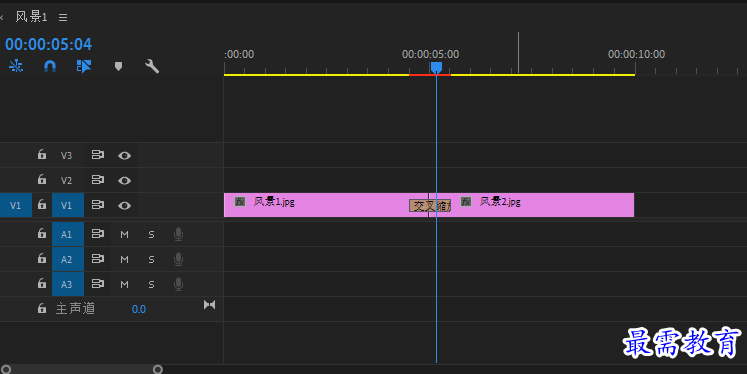Toggle sync lock for track V3
Viewport: 747px width, 374px height.
tap(98, 155)
